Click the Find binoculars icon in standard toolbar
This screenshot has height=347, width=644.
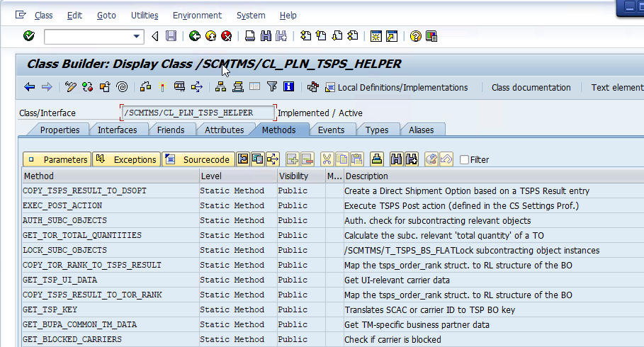(x=266, y=36)
